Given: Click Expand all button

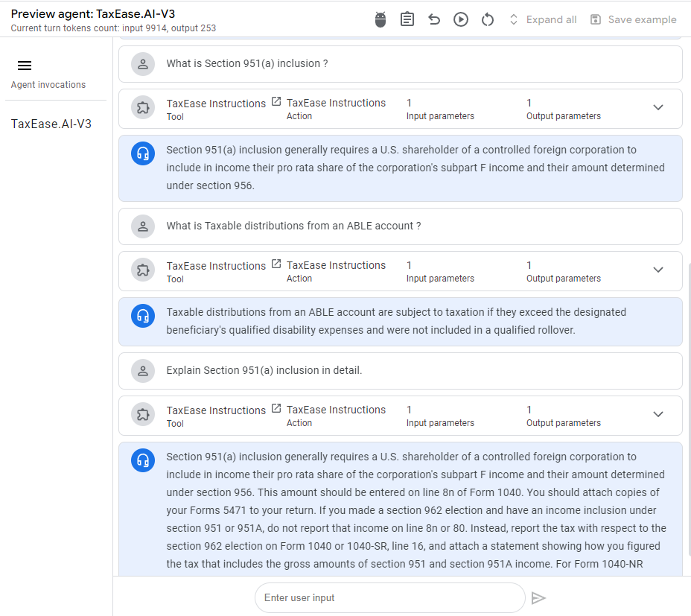Looking at the screenshot, I should [x=543, y=19].
